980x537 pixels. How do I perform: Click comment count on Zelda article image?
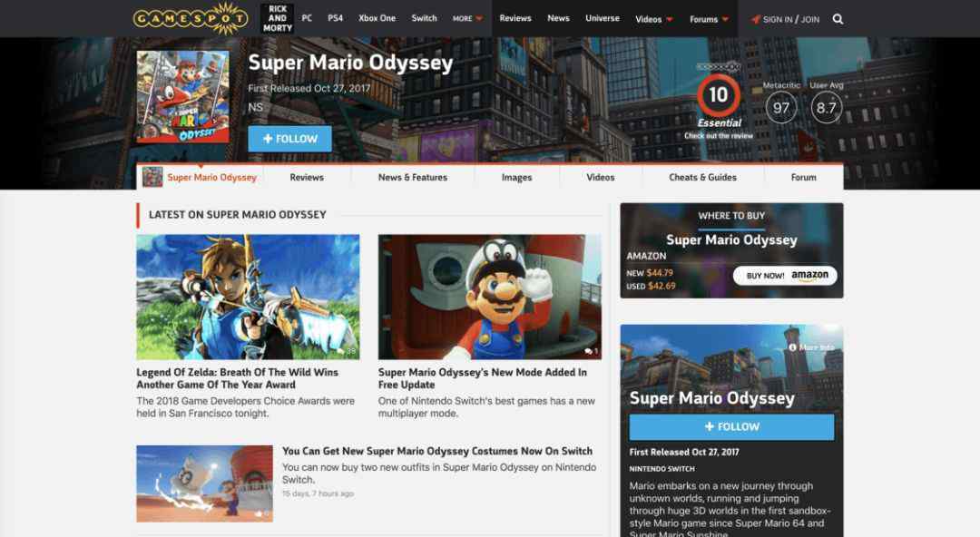tap(348, 351)
